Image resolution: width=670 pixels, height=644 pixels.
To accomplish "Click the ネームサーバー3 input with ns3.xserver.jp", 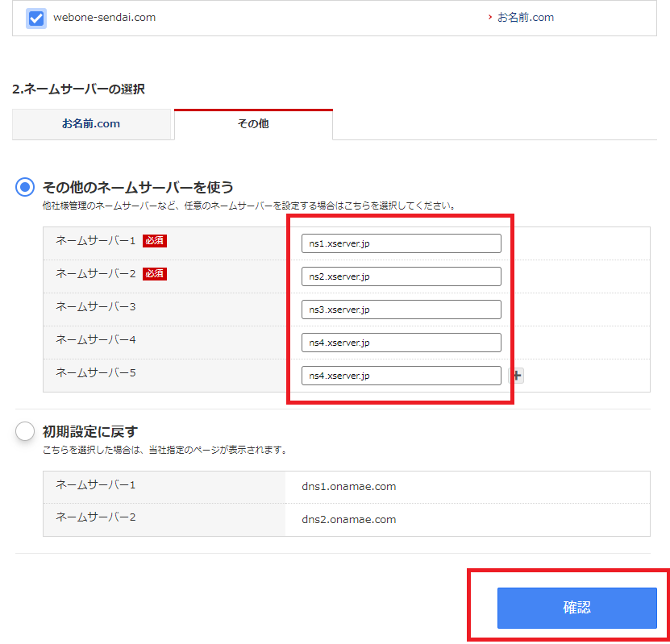I will [x=401, y=310].
